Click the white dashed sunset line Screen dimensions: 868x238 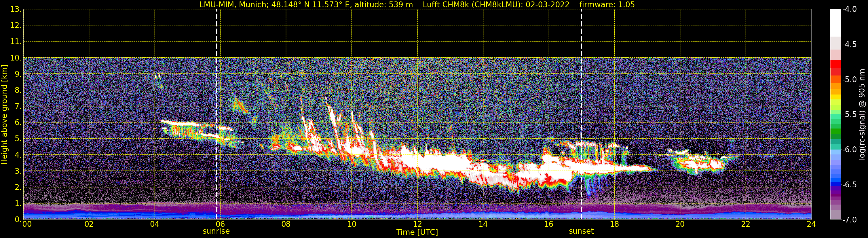581,114
